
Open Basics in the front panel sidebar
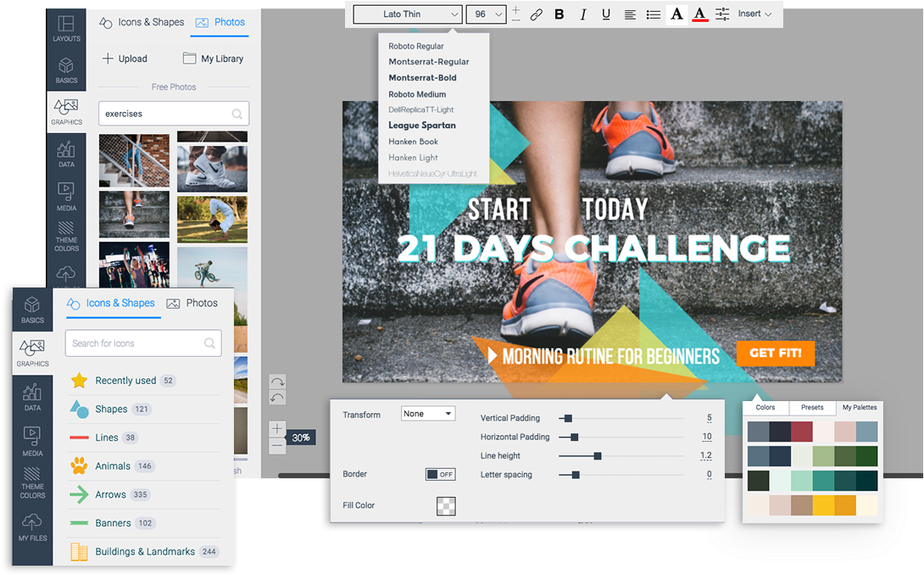(32, 310)
